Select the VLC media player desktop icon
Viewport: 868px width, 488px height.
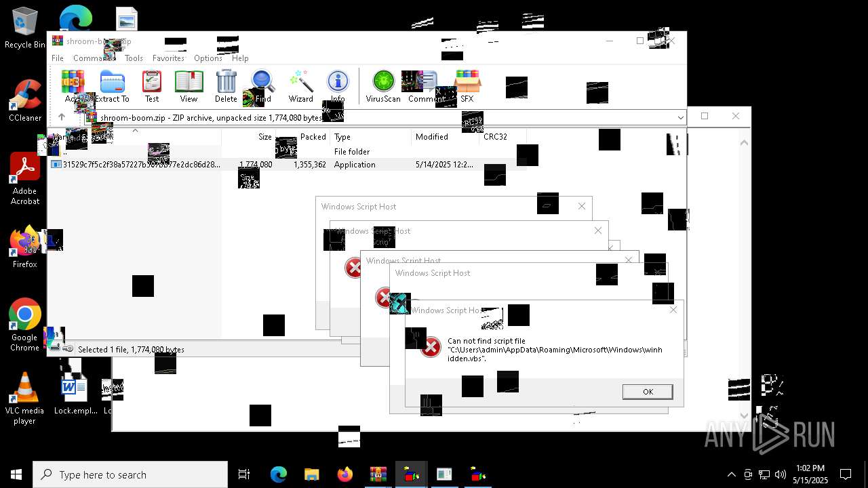[x=24, y=399]
